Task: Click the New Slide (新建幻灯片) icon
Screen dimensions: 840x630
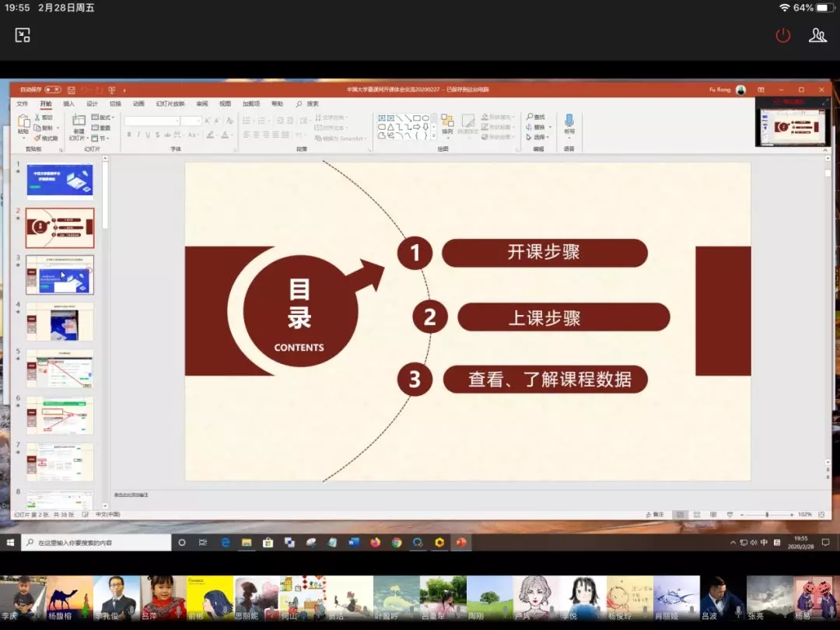Action: [x=79, y=122]
